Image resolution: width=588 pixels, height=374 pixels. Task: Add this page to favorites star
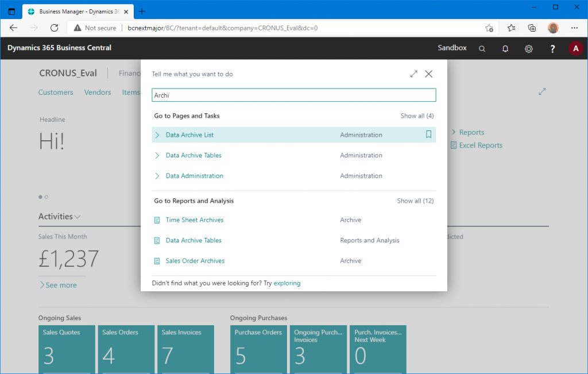coord(489,28)
